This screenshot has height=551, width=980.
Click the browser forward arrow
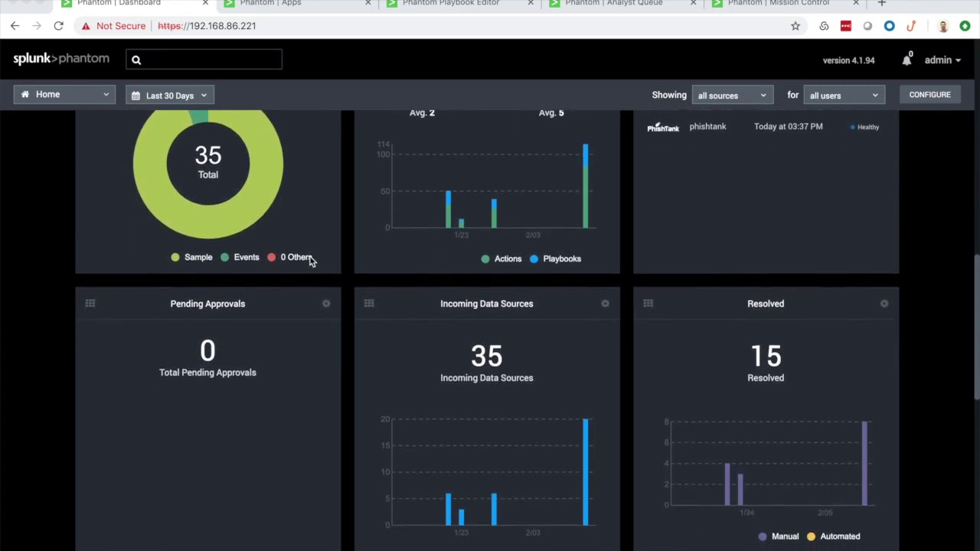pyautogui.click(x=37, y=26)
